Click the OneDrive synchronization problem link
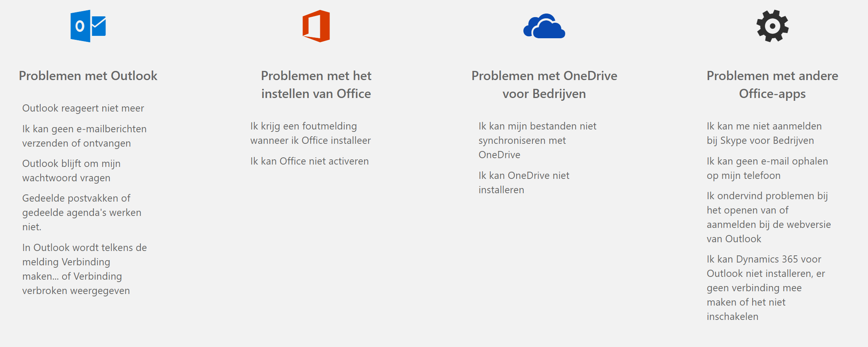 coord(537,140)
